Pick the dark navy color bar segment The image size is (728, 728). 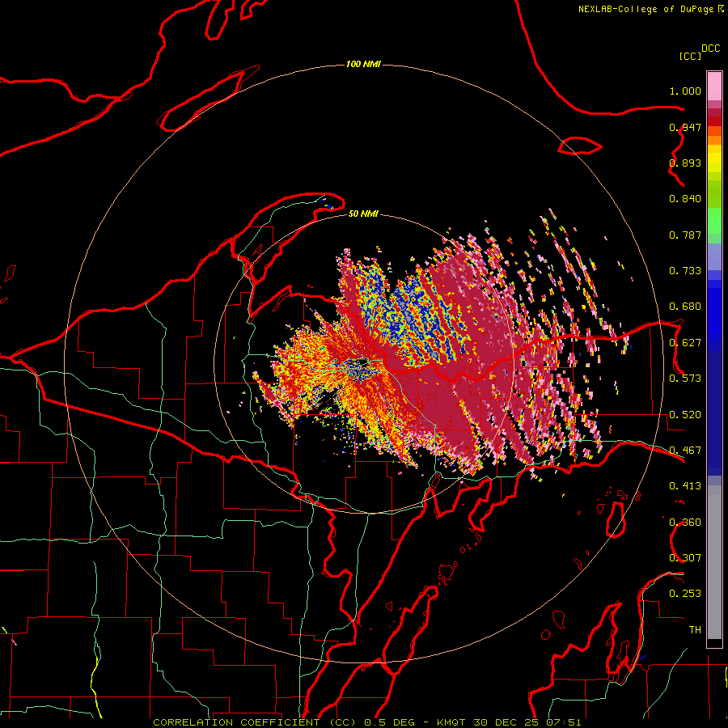714,413
